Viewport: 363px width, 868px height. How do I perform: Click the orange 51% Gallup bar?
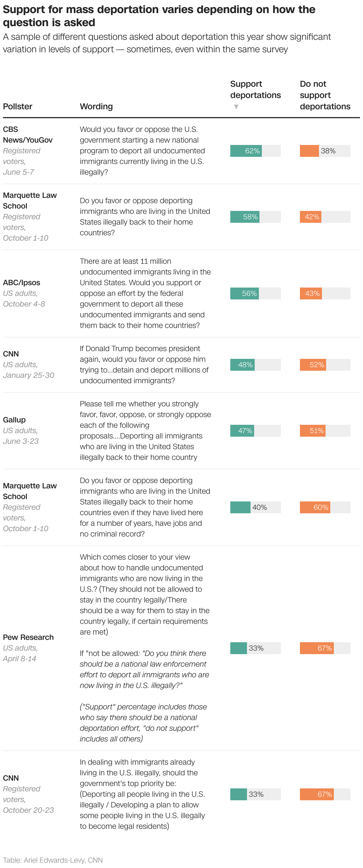pyautogui.click(x=312, y=431)
